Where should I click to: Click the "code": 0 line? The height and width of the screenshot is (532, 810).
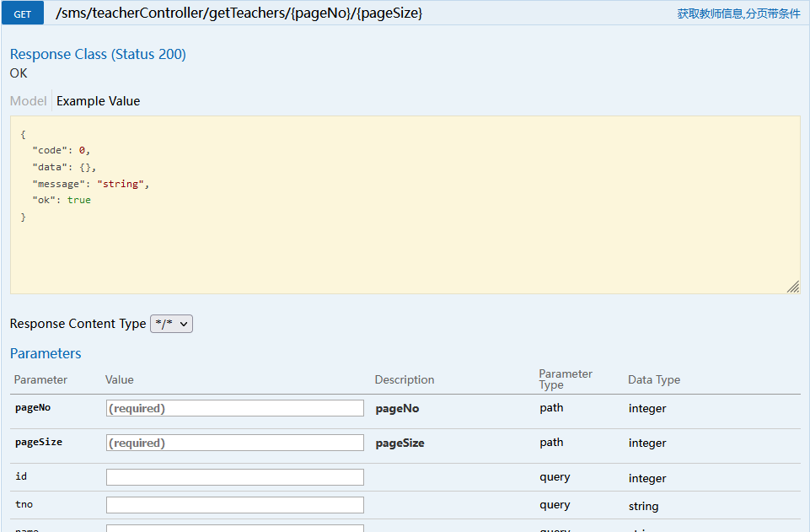click(x=62, y=150)
